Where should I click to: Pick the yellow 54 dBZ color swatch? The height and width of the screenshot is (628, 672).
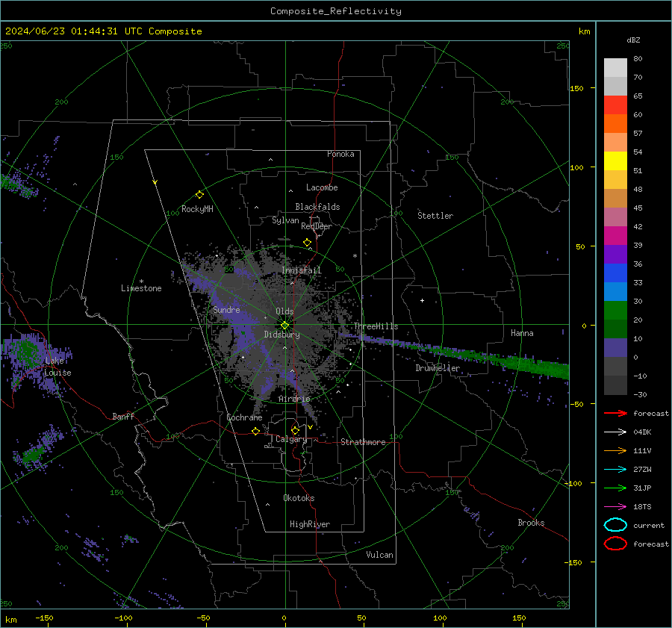click(615, 161)
